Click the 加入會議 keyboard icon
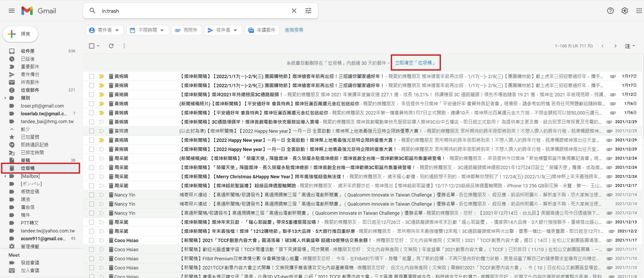644x278 pixels. (12, 270)
